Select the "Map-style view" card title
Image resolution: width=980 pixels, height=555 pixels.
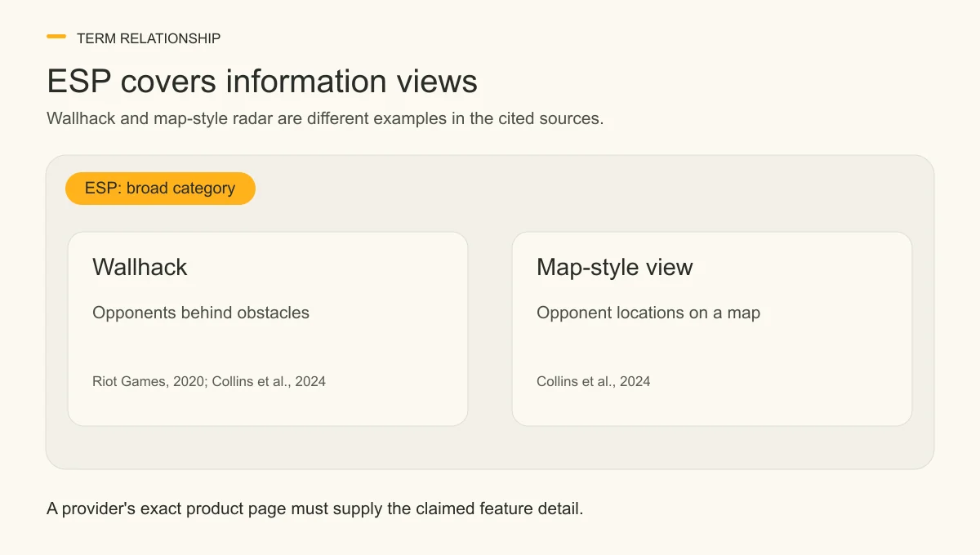(x=615, y=267)
